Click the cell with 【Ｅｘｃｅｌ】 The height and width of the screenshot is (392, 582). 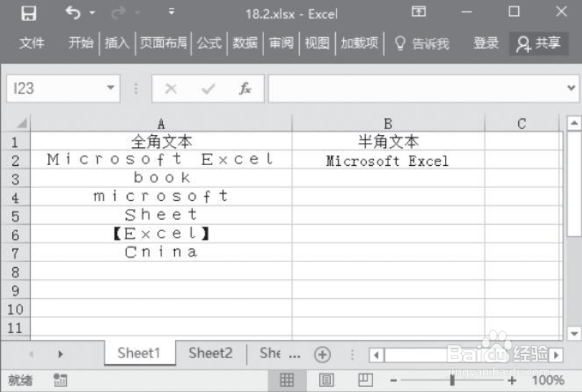coord(161,234)
